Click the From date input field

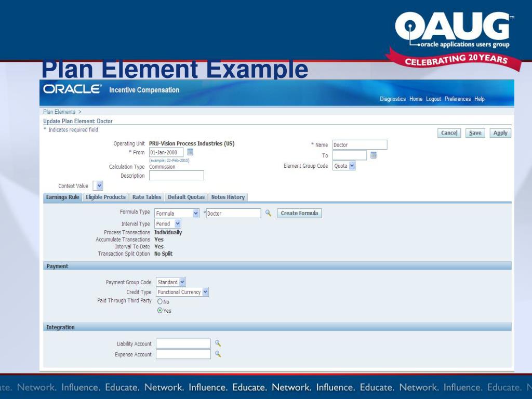point(166,152)
